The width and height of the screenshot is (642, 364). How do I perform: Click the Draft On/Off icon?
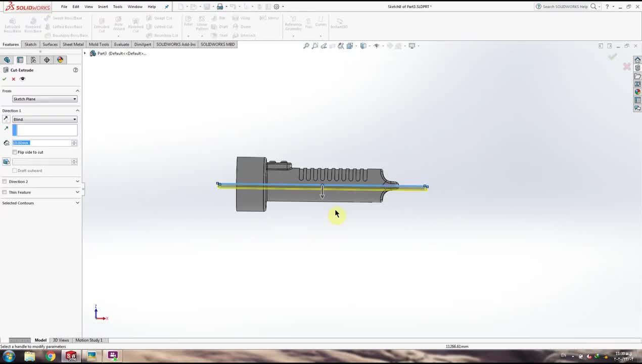[x=6, y=162]
